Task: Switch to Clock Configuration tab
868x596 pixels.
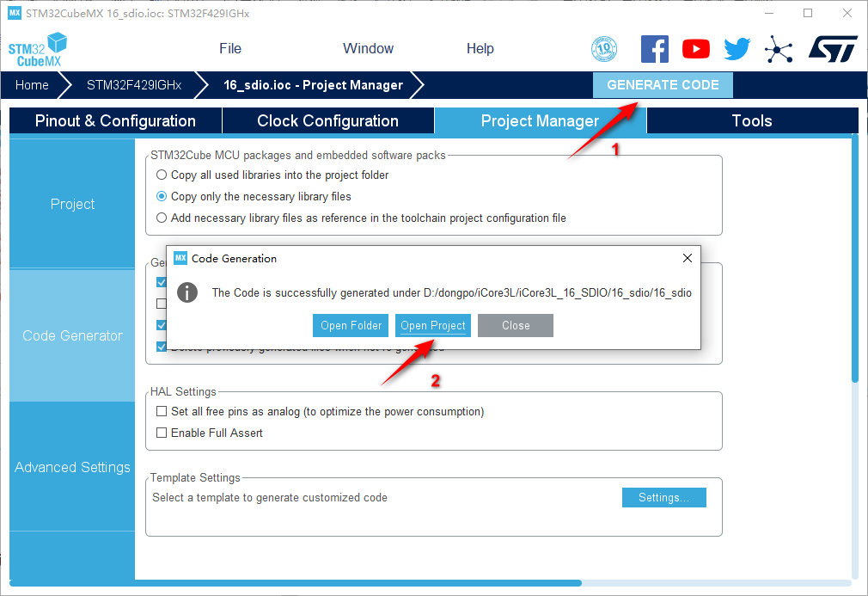Action: pyautogui.click(x=327, y=121)
